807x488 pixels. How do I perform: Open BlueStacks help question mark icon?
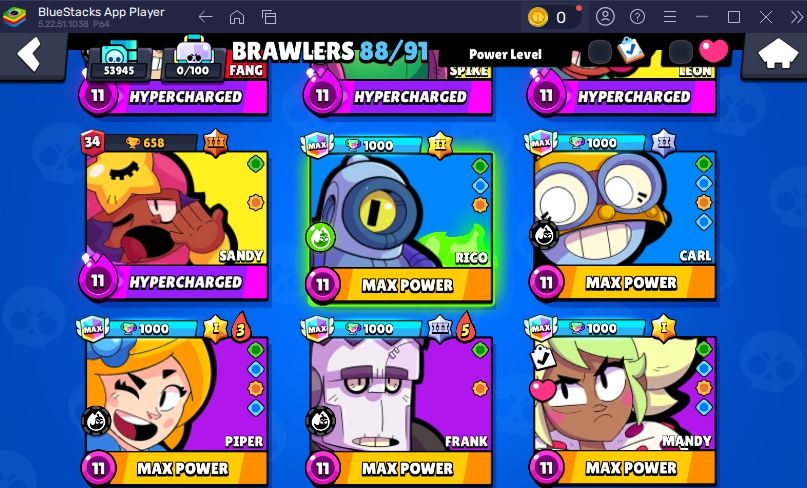(x=637, y=17)
